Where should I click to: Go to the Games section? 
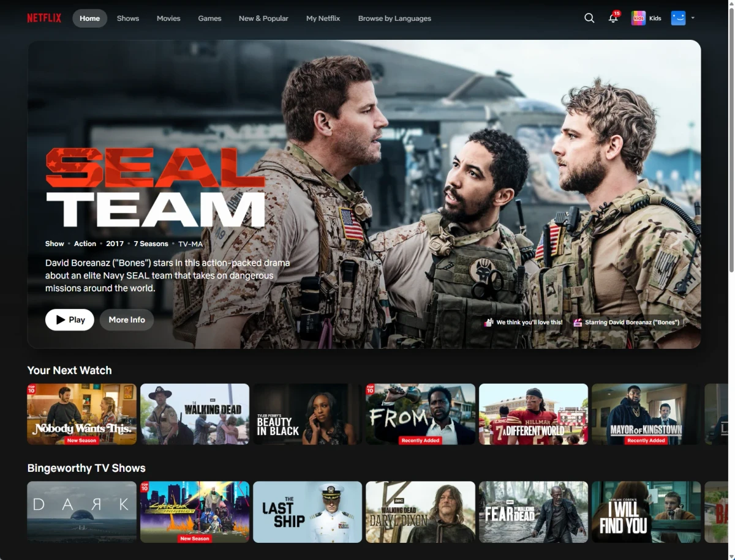209,18
